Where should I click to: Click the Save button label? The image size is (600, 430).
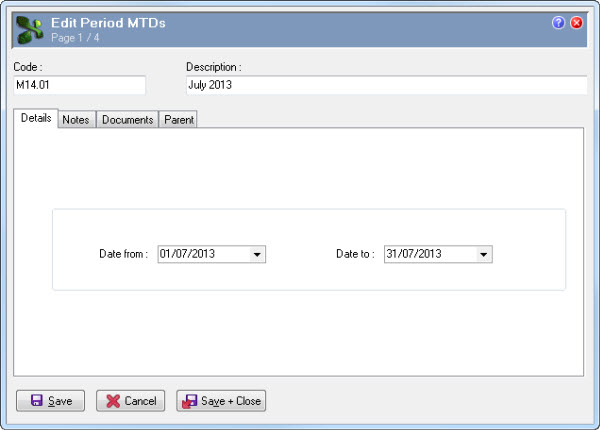(60, 401)
